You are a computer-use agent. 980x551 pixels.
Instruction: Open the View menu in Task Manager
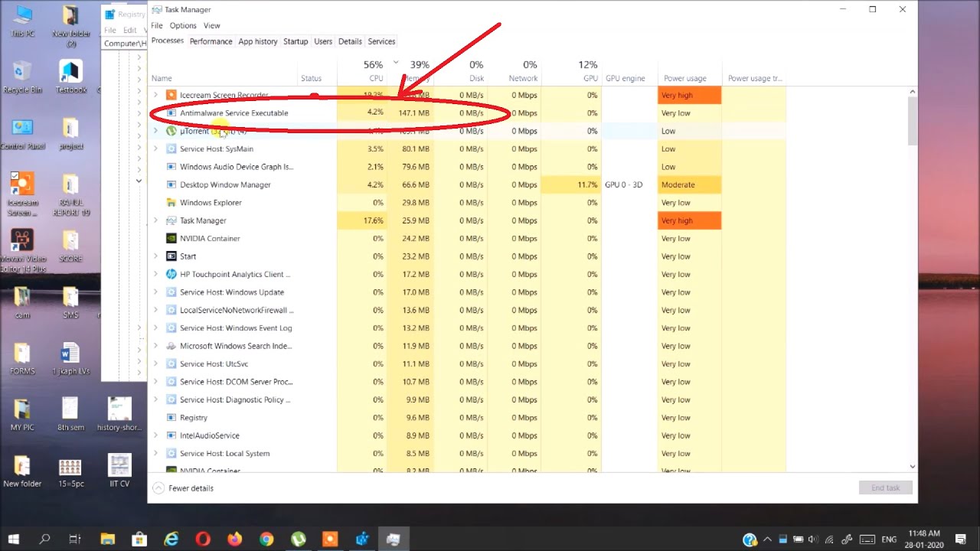point(212,25)
